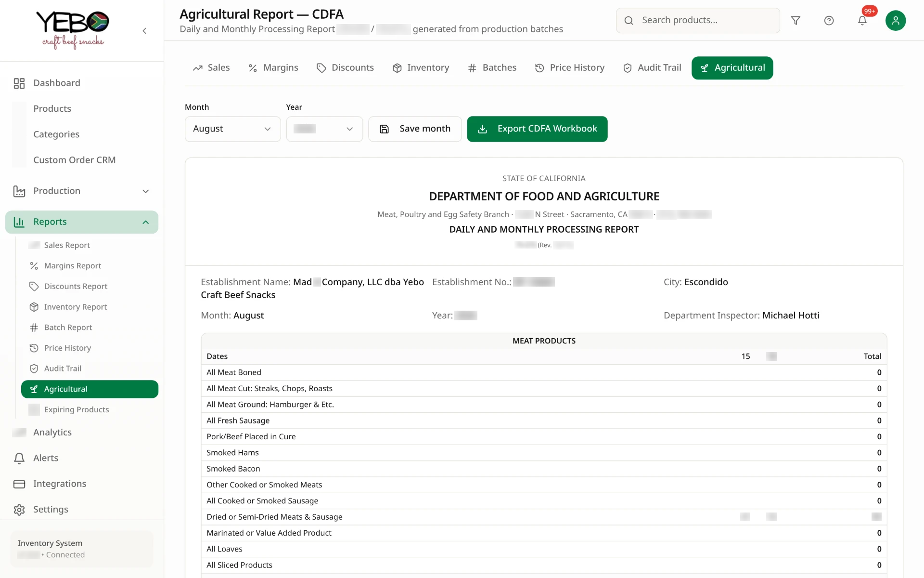The width and height of the screenshot is (924, 578).
Task: Switch to the Audit Trail tab
Action: pyautogui.click(x=652, y=68)
